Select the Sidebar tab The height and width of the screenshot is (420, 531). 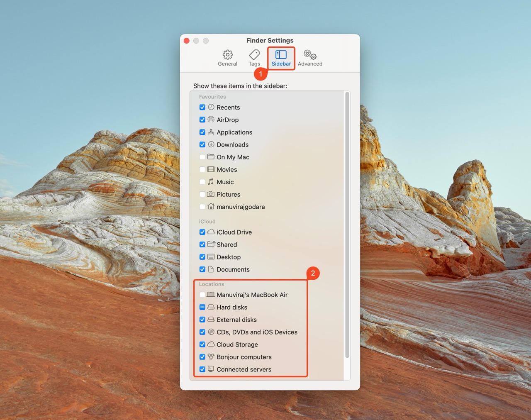[281, 58]
